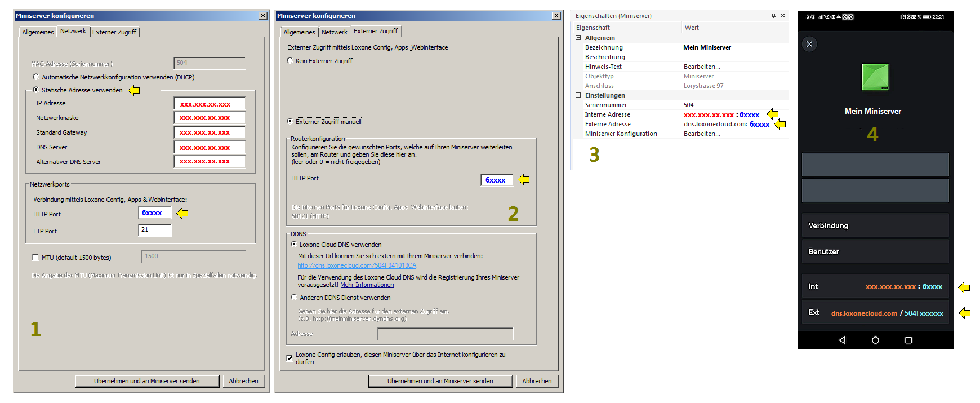Click the IP Adresse input field

click(x=210, y=104)
